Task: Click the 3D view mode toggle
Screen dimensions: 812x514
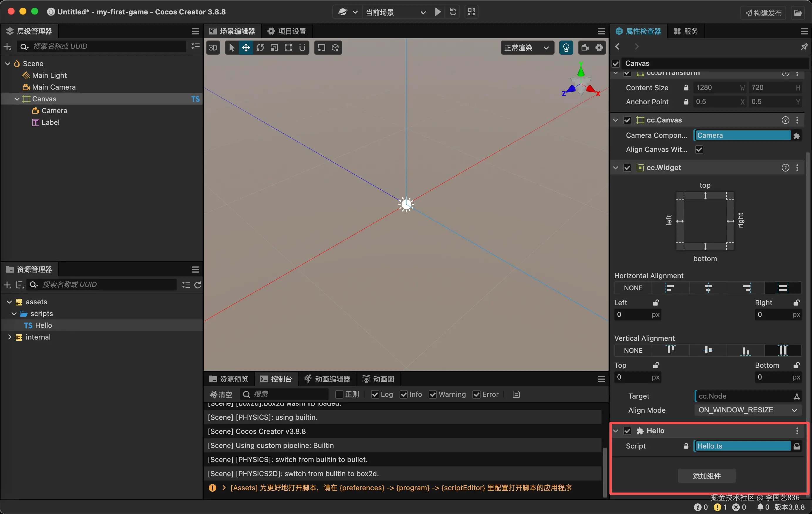Action: coord(213,48)
